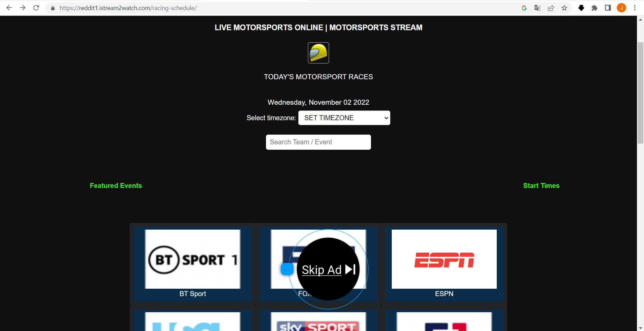Click the scrollbar up arrow
The image size is (644, 331).
point(640,19)
